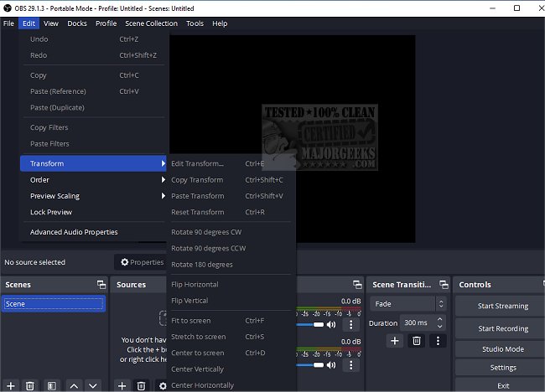Viewport: 545px width, 392px height.
Task: Choose Rotate 90 degrees CW
Action: 231,232
